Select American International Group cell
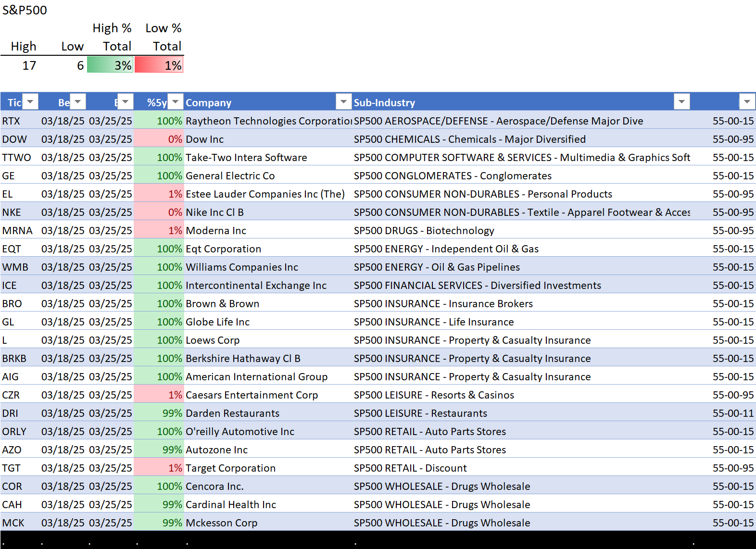 coord(268,376)
